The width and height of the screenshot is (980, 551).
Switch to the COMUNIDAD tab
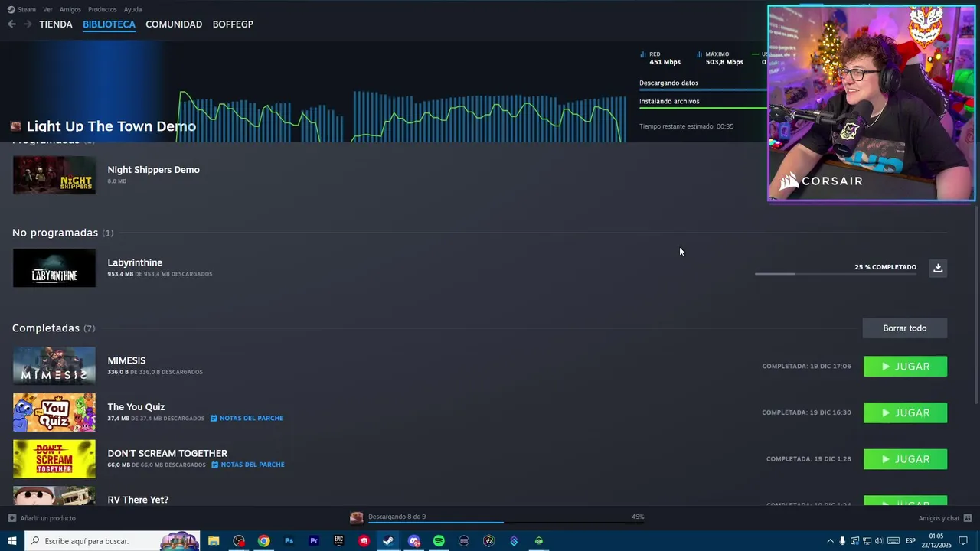pyautogui.click(x=174, y=24)
